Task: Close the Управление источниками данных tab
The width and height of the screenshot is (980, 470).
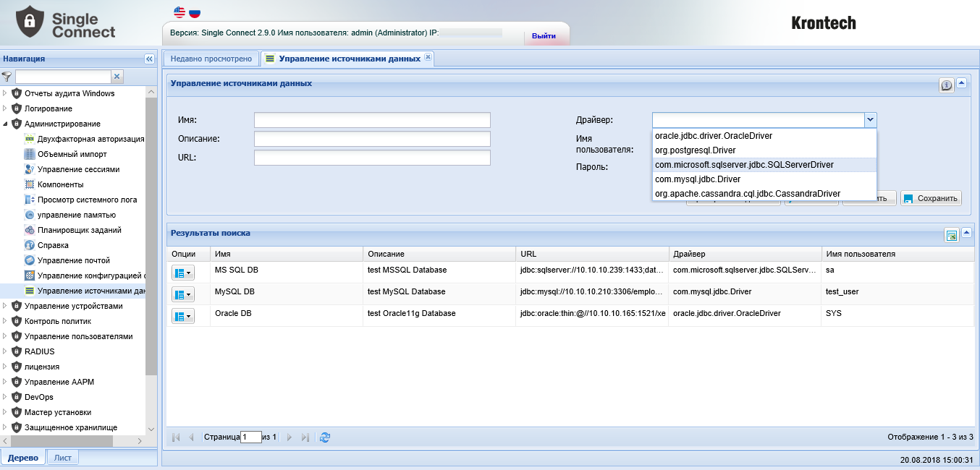Action: pos(428,57)
